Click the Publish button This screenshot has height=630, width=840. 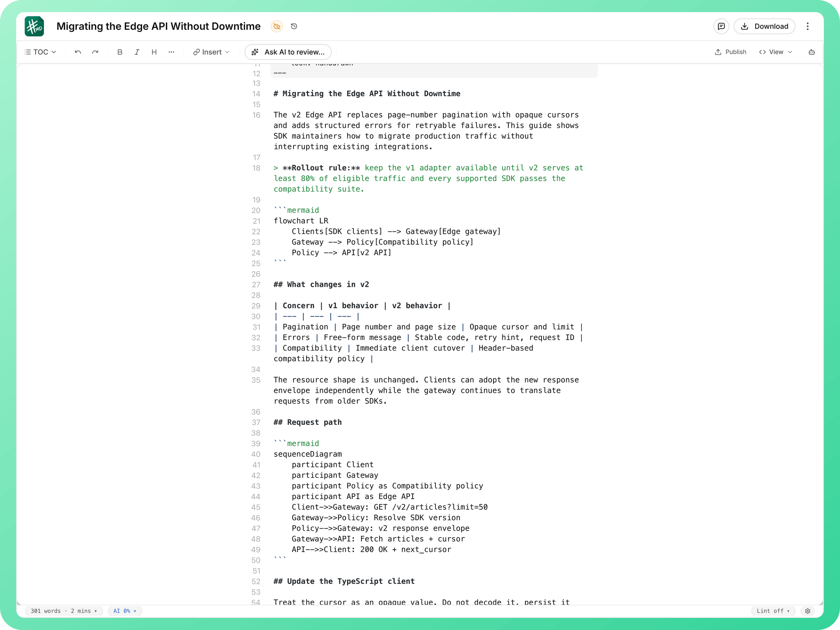coord(731,52)
